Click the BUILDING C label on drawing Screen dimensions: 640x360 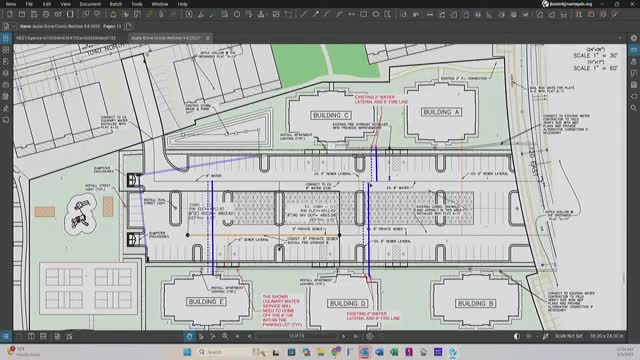pyautogui.click(x=331, y=116)
